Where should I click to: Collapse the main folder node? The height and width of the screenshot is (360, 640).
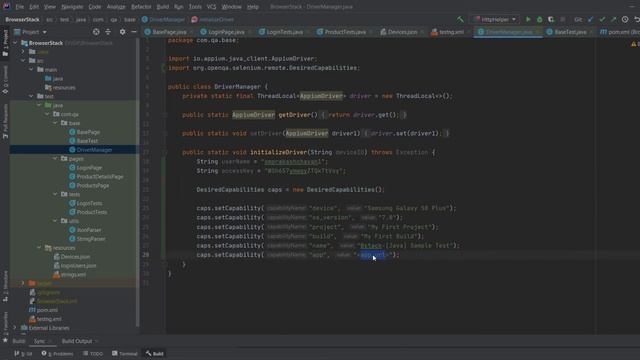coord(31,69)
